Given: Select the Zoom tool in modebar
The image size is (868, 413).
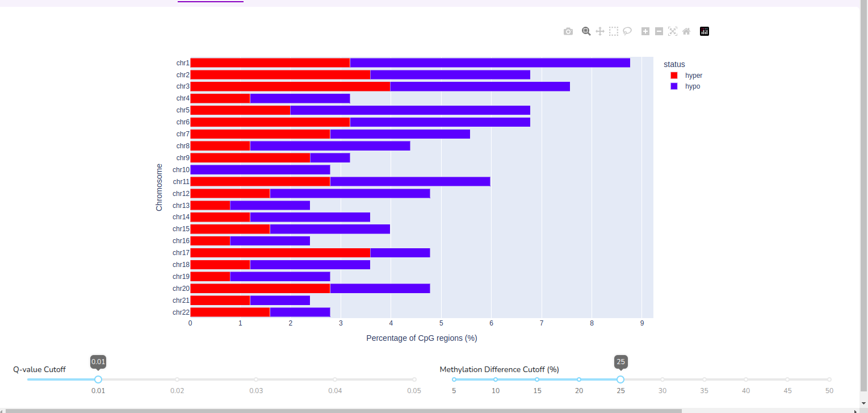Looking at the screenshot, I should [x=586, y=31].
